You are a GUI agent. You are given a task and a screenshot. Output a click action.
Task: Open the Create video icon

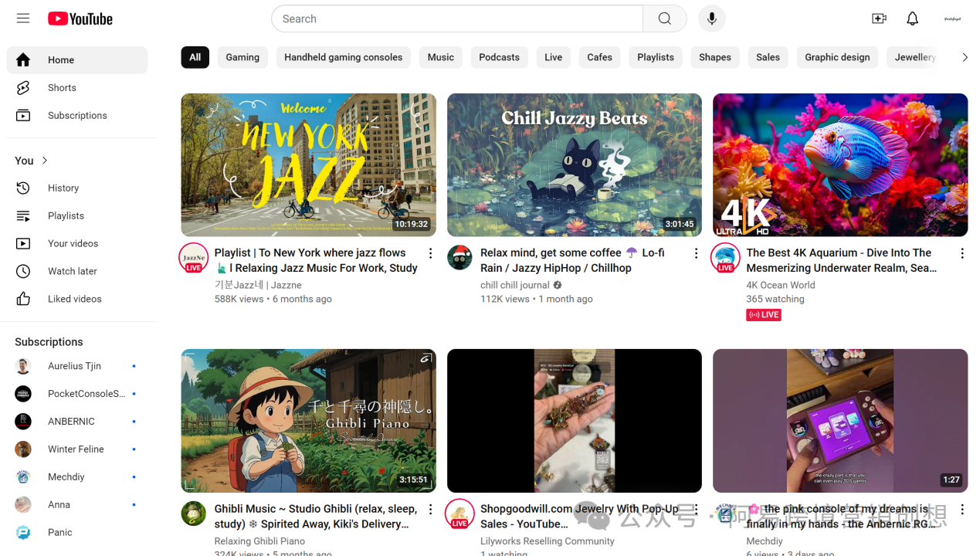[x=879, y=19]
